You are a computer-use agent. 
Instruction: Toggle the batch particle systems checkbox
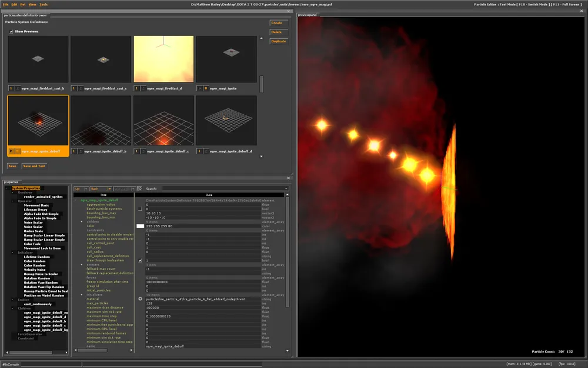pyautogui.click(x=140, y=208)
